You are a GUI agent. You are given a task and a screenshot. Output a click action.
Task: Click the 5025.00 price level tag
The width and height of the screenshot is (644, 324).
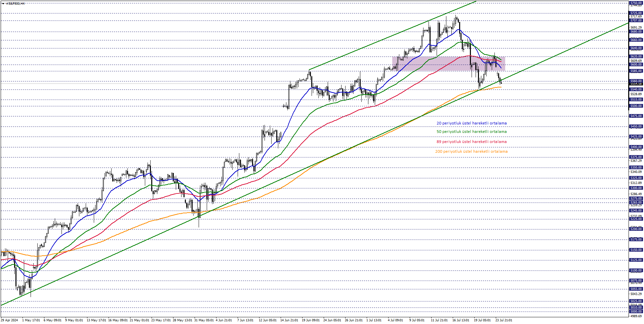[x=636, y=301]
